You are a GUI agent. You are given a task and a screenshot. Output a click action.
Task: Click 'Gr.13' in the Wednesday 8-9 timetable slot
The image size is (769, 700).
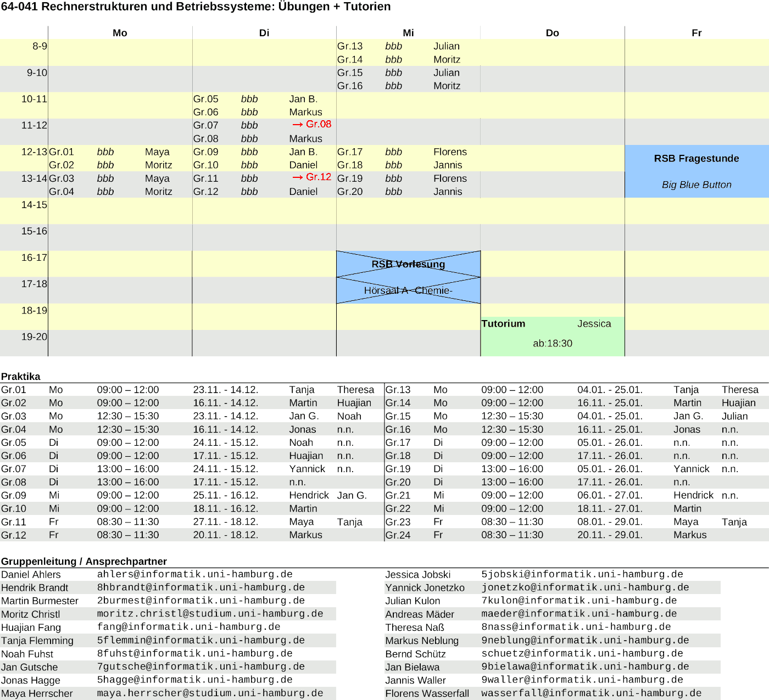pos(350,46)
